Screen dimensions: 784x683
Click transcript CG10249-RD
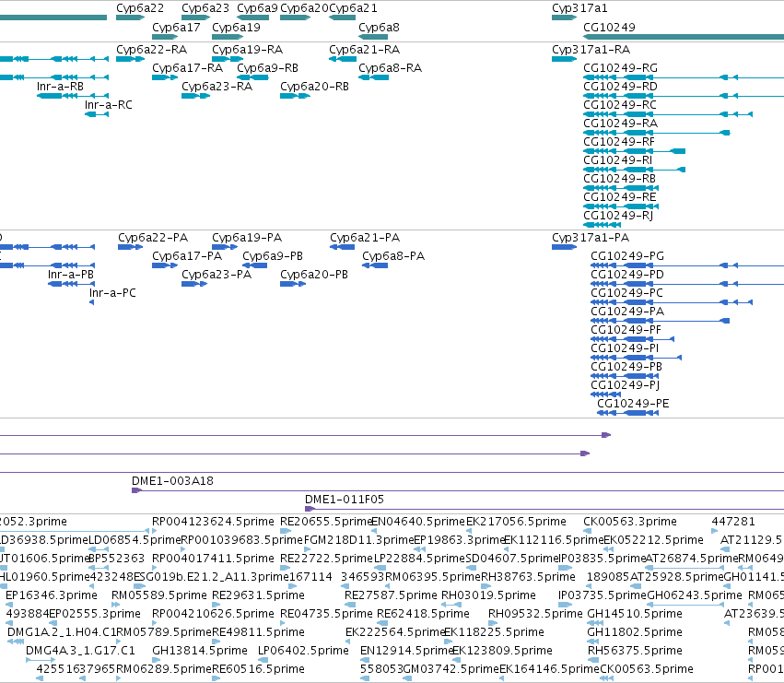click(x=684, y=96)
